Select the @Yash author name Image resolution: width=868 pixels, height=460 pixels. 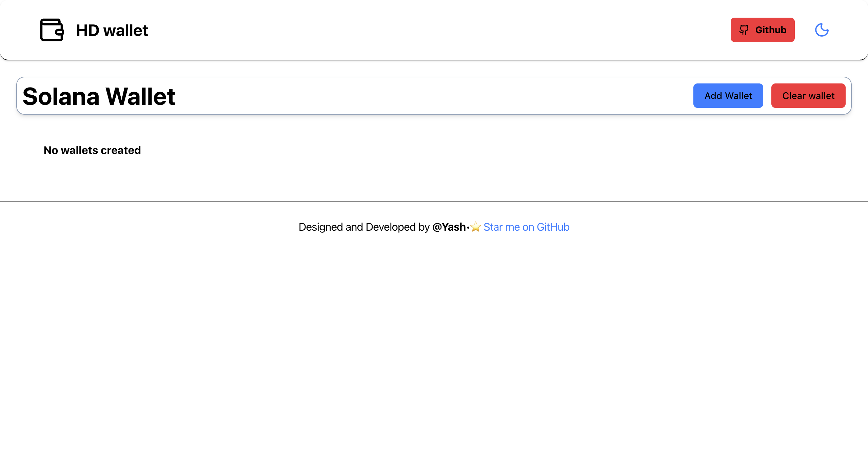(x=449, y=227)
